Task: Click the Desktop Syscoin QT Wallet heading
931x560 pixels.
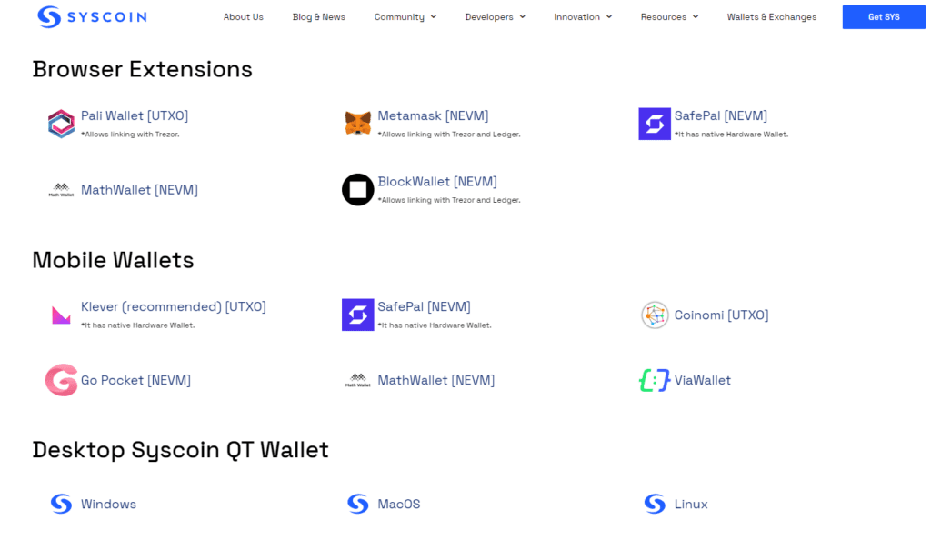Action: [x=181, y=450]
